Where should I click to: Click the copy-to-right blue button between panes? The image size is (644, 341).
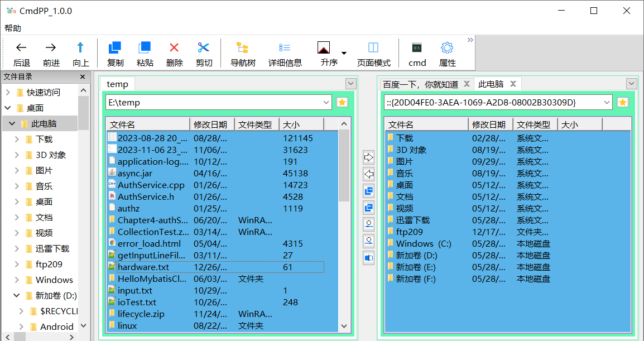point(369,191)
